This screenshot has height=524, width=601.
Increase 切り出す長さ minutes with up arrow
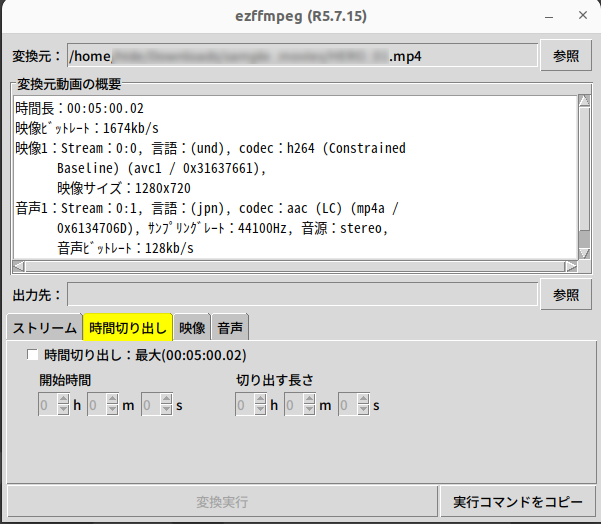click(309, 399)
